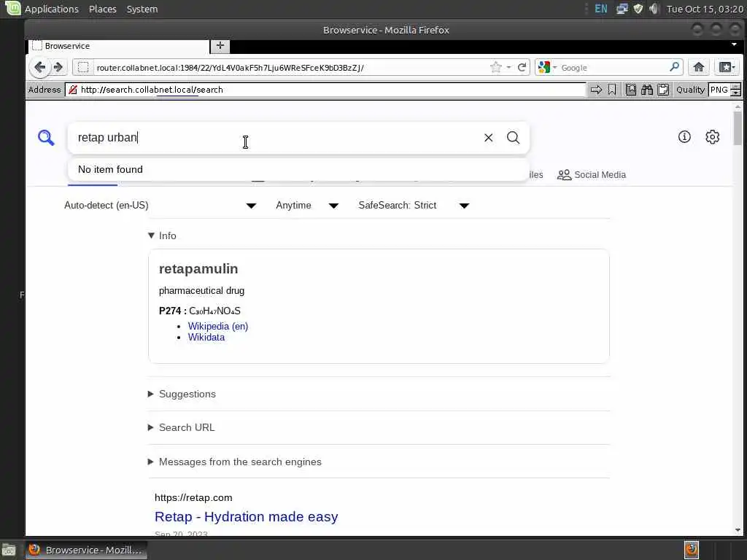Clear the search query with X

[488, 138]
